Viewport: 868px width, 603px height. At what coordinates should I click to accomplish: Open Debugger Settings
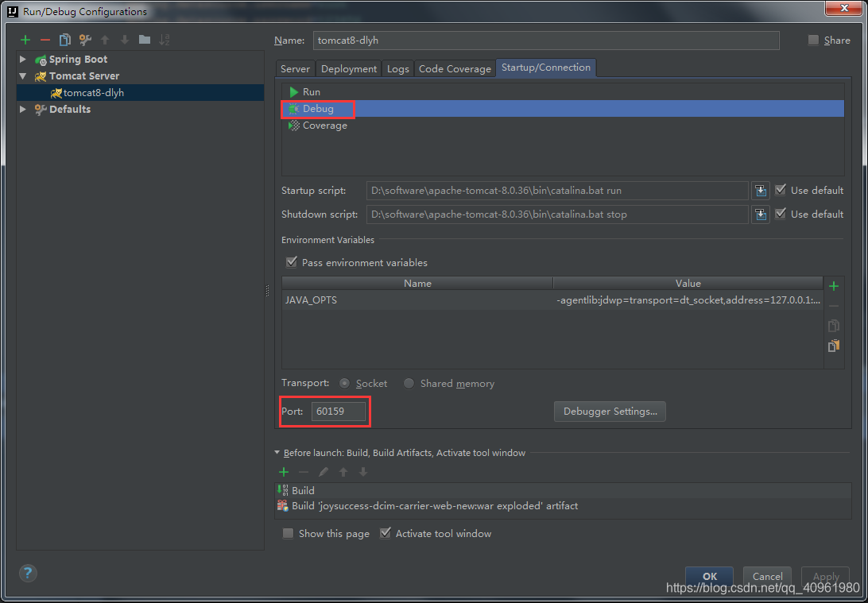610,412
